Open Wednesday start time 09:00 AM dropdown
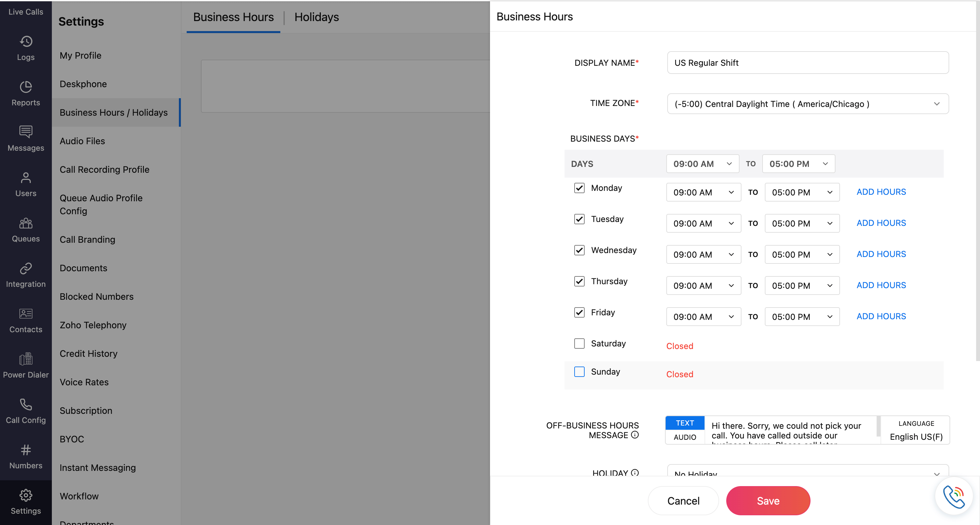Viewport: 980px width, 525px height. click(x=703, y=254)
